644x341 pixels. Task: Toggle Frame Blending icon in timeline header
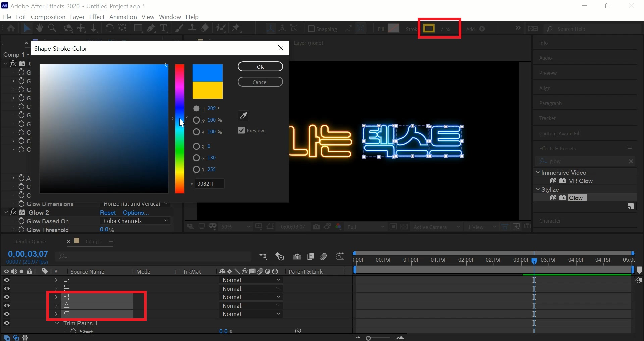point(310,257)
